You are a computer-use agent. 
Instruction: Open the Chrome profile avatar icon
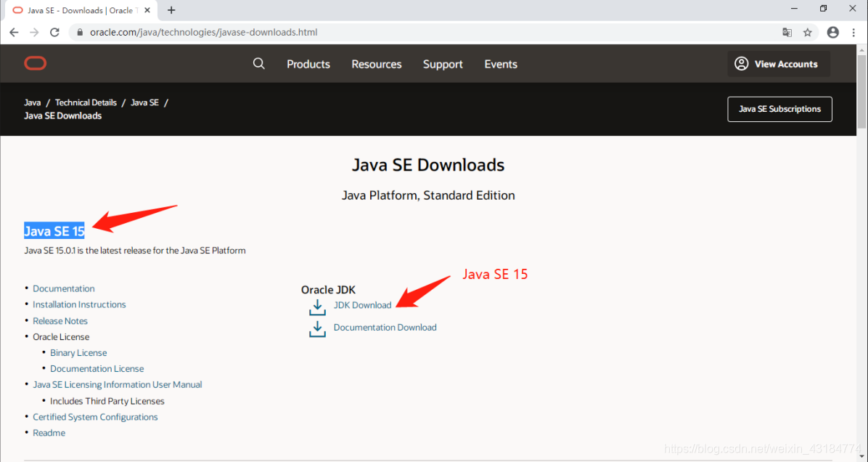832,32
